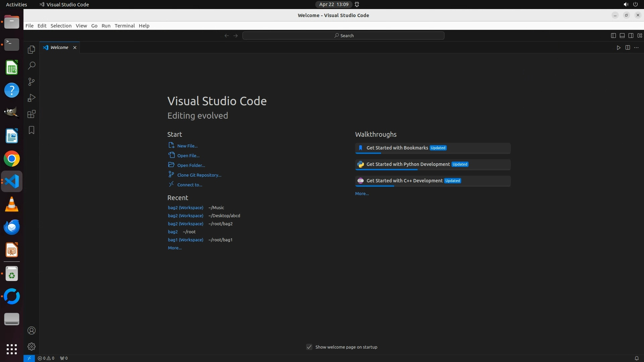The width and height of the screenshot is (644, 362).
Task: Expand the More link under Recent
Action: pos(174,248)
